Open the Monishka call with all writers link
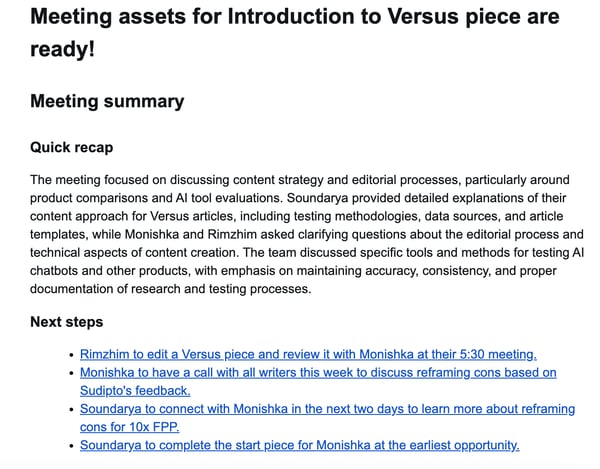600x469 pixels. click(x=318, y=372)
